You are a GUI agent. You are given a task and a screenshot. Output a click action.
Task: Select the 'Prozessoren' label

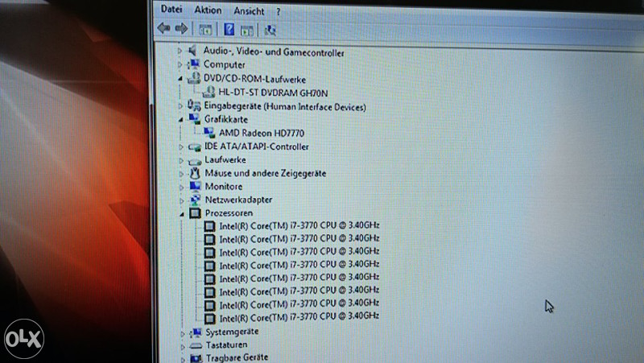tap(229, 212)
